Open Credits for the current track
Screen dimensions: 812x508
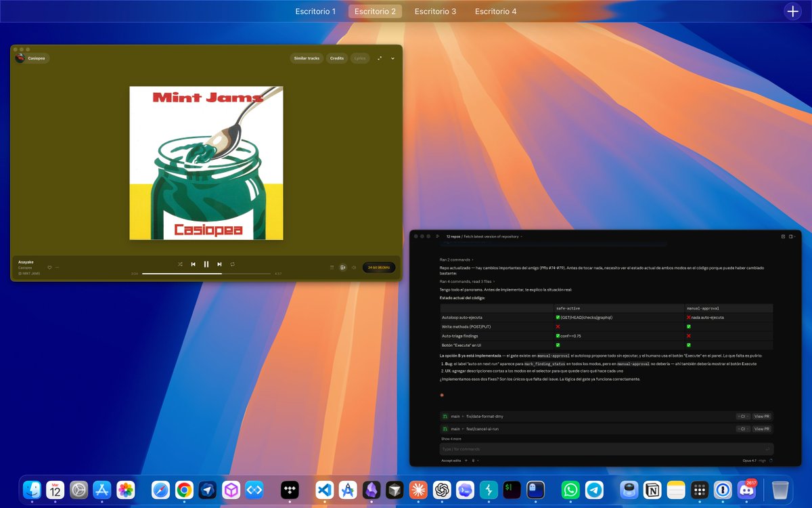[336, 58]
